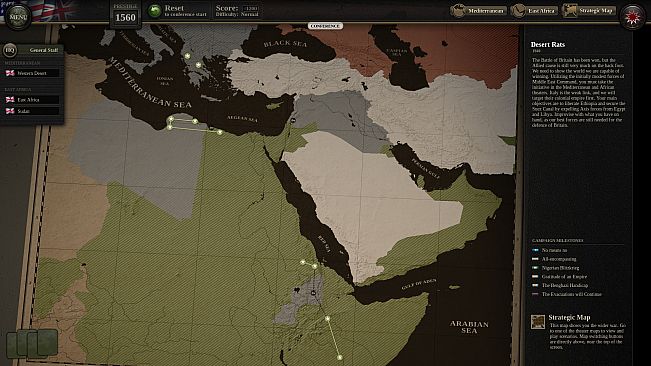Select the Western Desert scenario
The height and width of the screenshot is (366, 651).
coord(32,73)
